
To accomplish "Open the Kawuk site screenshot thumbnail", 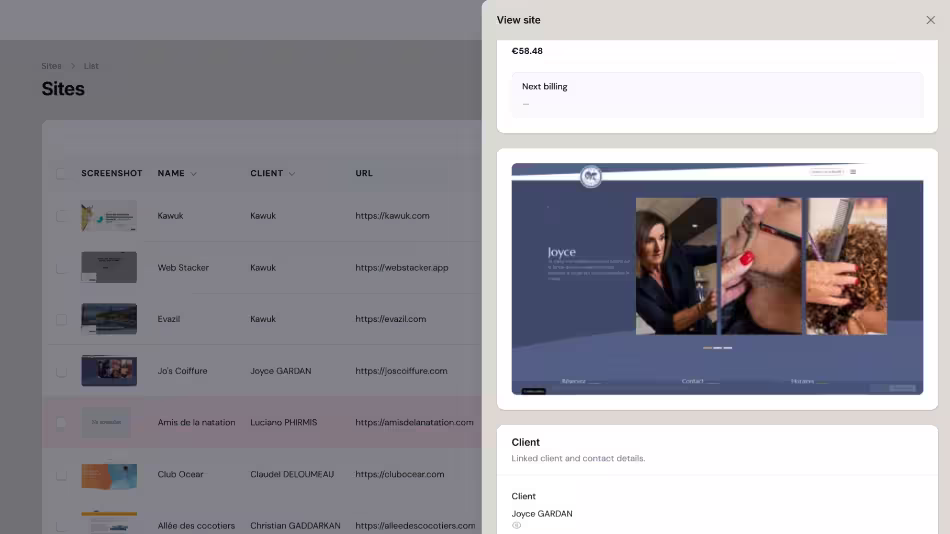I will click(x=109, y=216).
